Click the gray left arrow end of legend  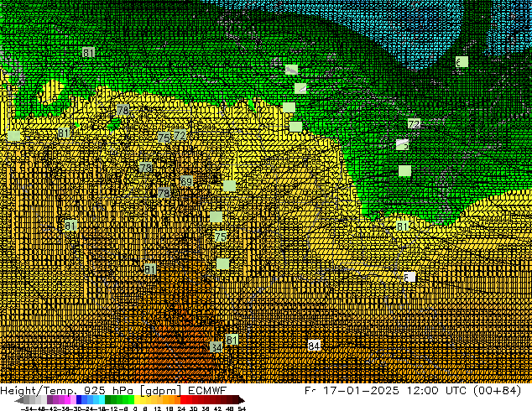(x=18, y=400)
